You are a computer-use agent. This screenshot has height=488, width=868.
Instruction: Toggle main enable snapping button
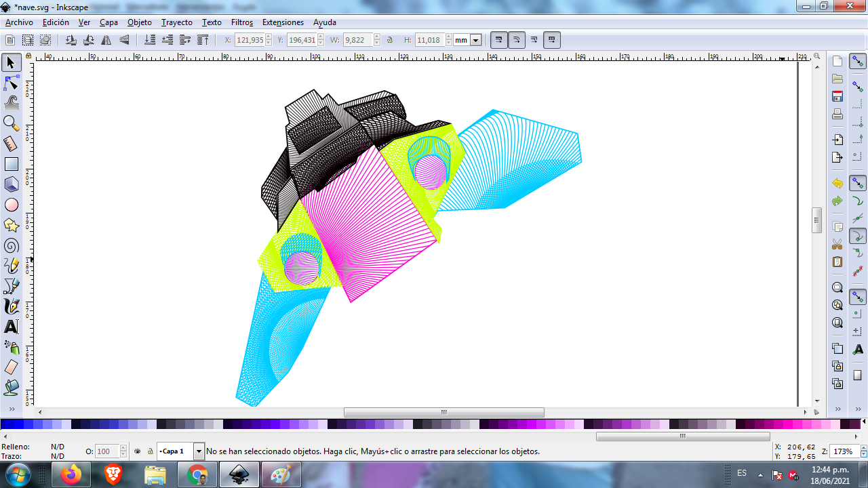tap(858, 61)
